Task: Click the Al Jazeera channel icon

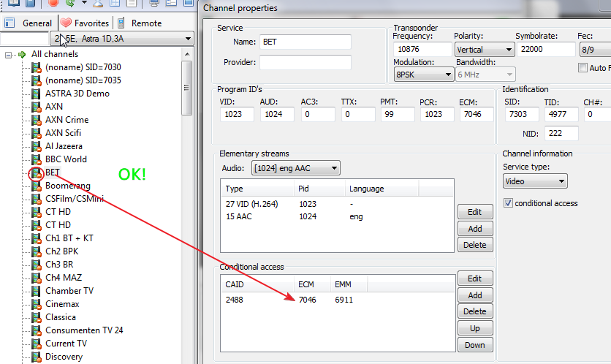Action: (x=37, y=146)
